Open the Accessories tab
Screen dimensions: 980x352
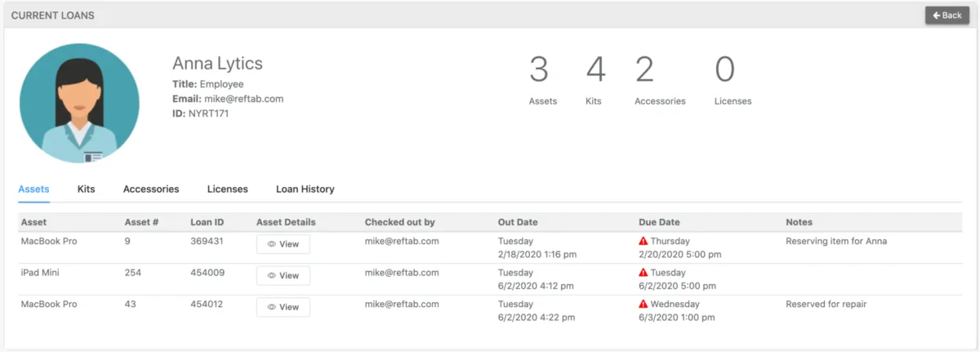(x=151, y=189)
